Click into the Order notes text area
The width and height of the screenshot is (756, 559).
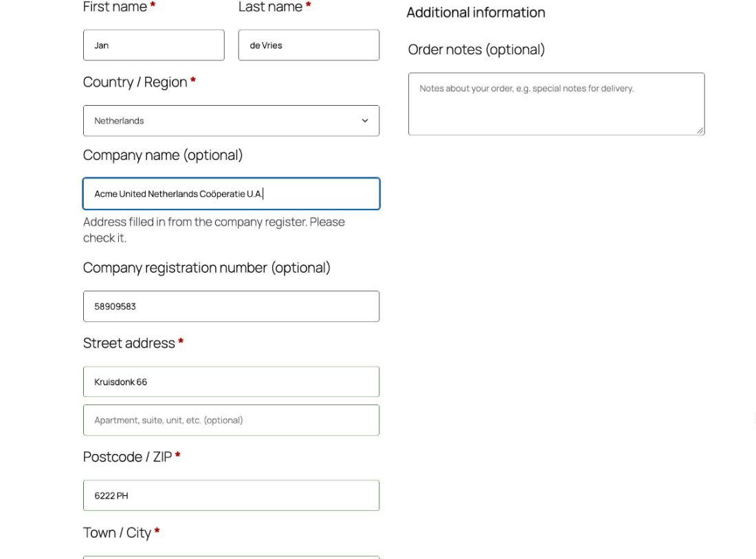[557, 104]
